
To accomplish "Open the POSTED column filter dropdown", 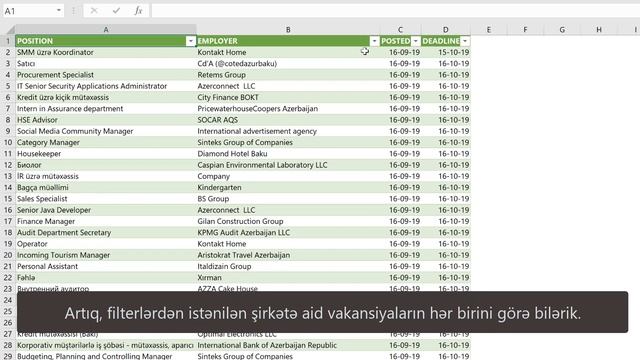I will pos(416,41).
